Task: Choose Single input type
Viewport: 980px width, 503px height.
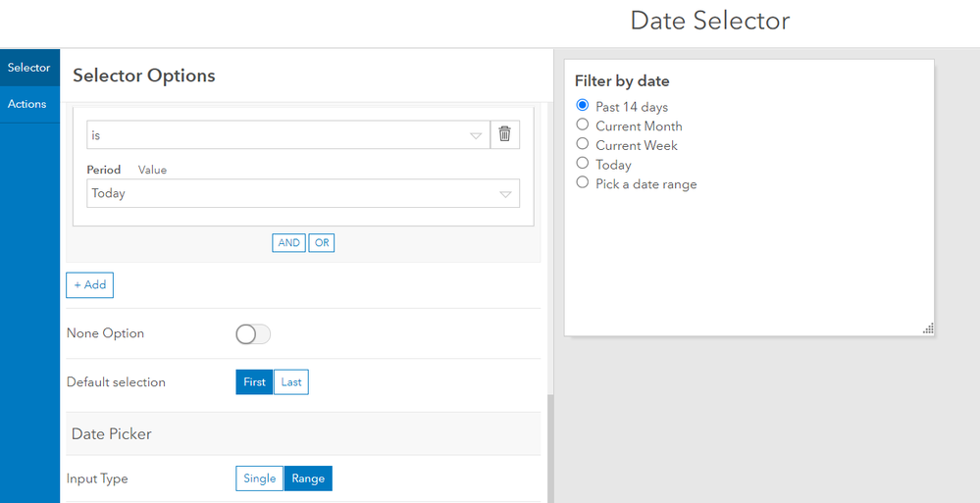Action: 260,478
